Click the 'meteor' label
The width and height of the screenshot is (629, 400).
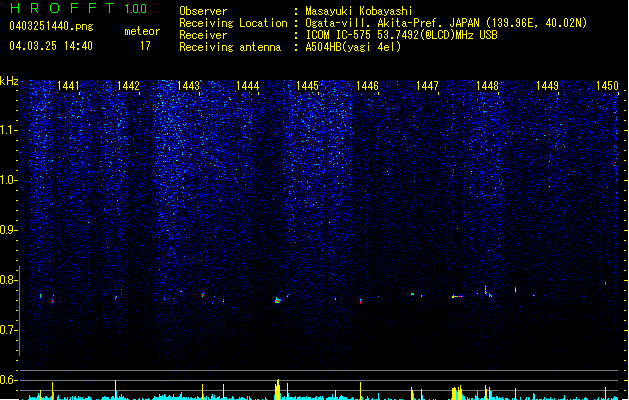[142, 31]
